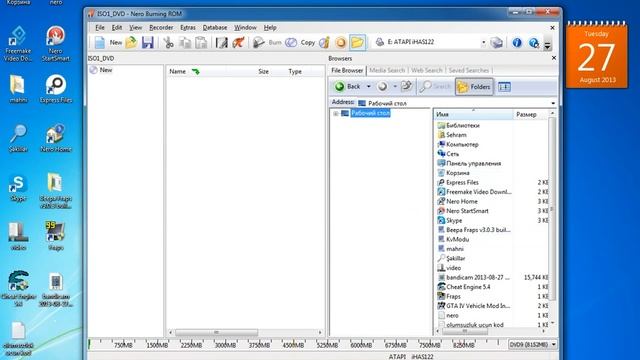Click the Copy disc toolbar button
Viewport: 640px width, 360px height.
[300, 42]
